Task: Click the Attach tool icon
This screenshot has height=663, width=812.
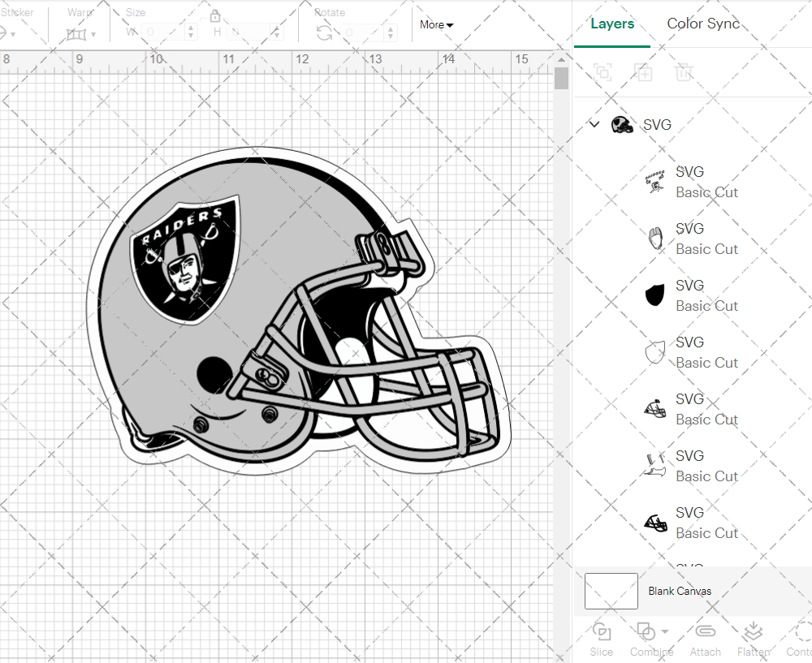Action: 705,632
